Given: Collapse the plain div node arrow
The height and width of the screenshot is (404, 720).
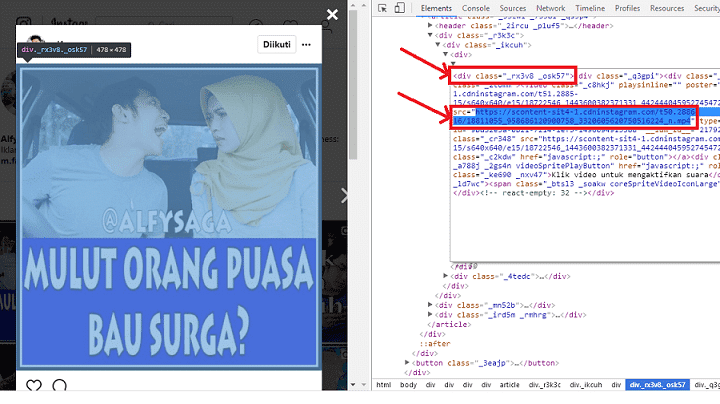Looking at the screenshot, I should tap(445, 55).
